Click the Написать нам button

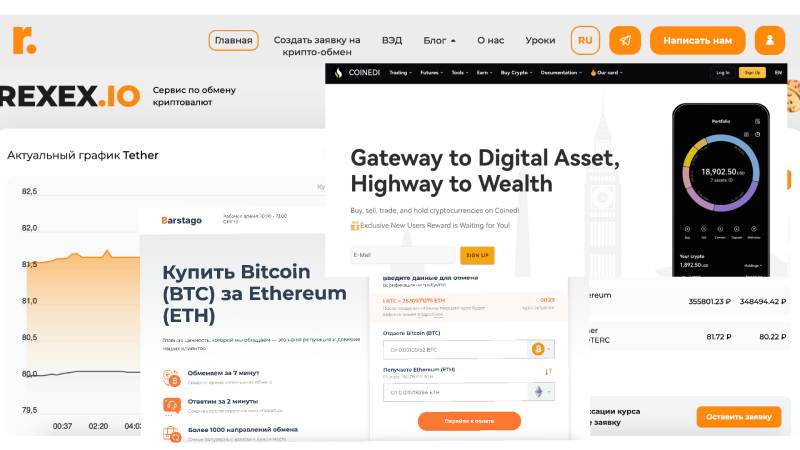697,40
